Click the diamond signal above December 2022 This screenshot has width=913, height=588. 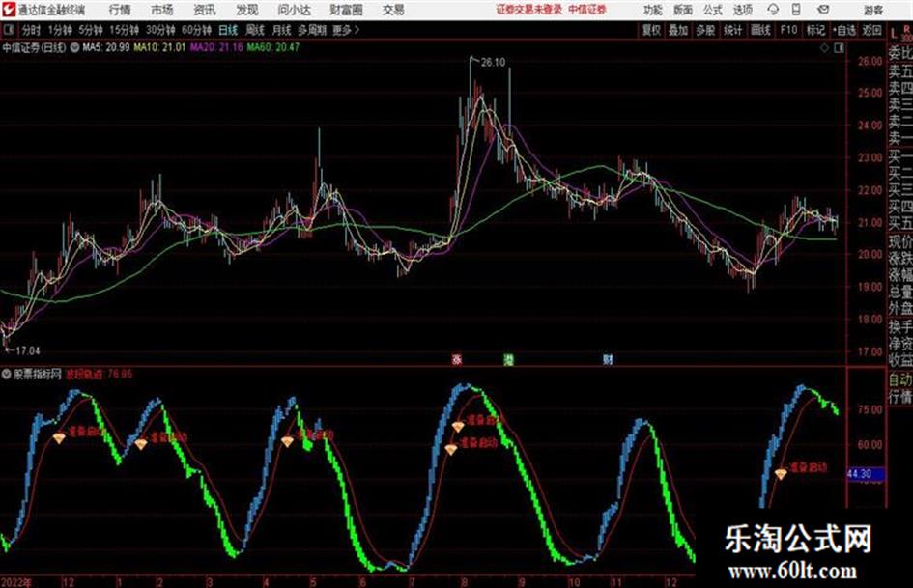[59, 438]
